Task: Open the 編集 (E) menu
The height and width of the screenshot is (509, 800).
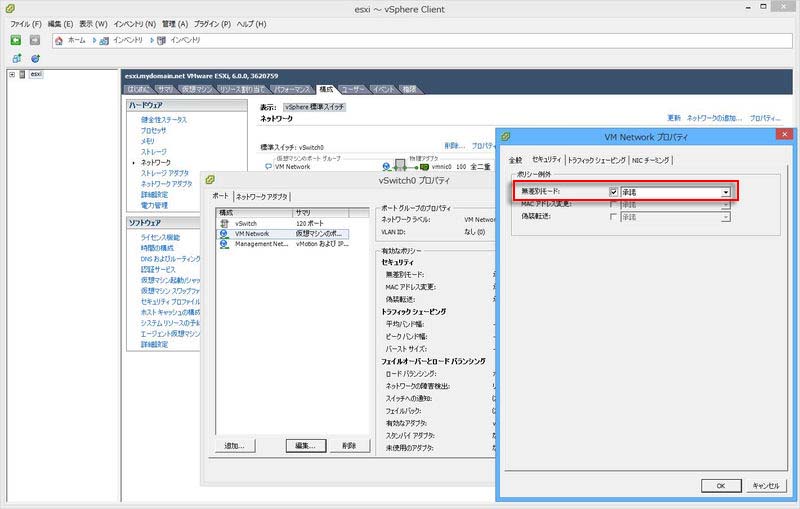Action: 60,24
